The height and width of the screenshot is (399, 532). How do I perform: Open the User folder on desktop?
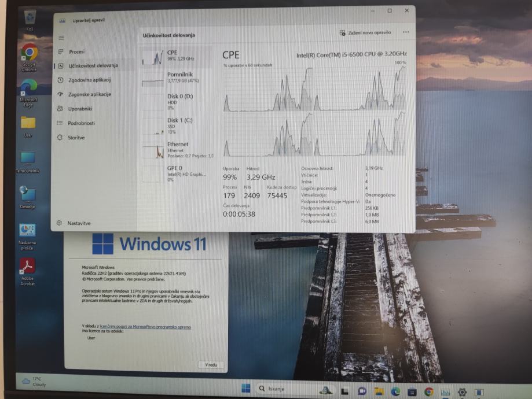pyautogui.click(x=28, y=127)
